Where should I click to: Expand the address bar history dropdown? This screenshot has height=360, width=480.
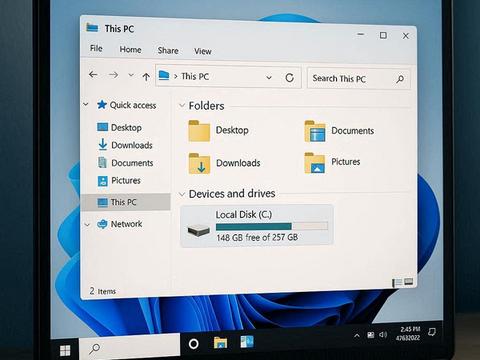[269, 78]
